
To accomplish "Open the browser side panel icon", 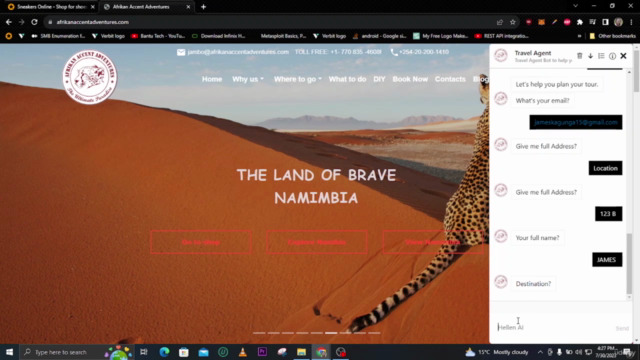I will [605, 22].
